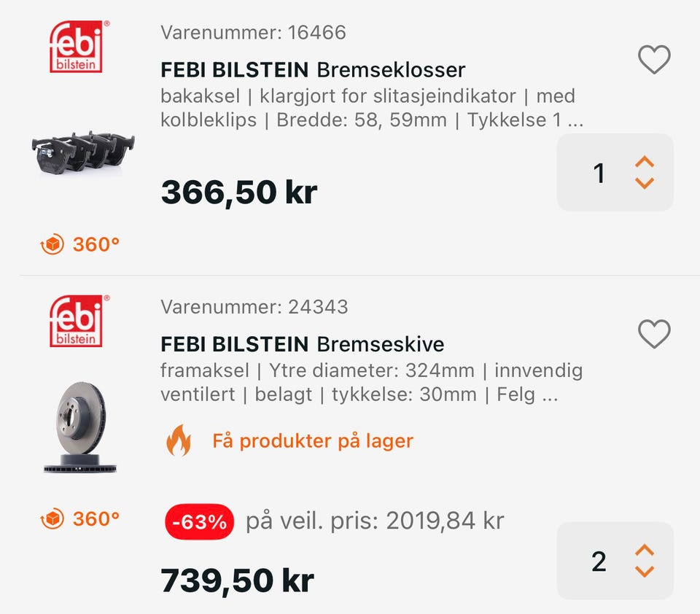Add Bremseskive to wishlist via heart
This screenshot has height=614, width=700.
[654, 334]
